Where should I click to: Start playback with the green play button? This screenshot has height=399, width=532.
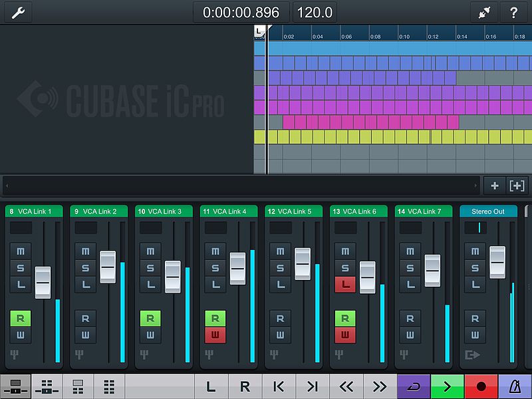click(447, 386)
